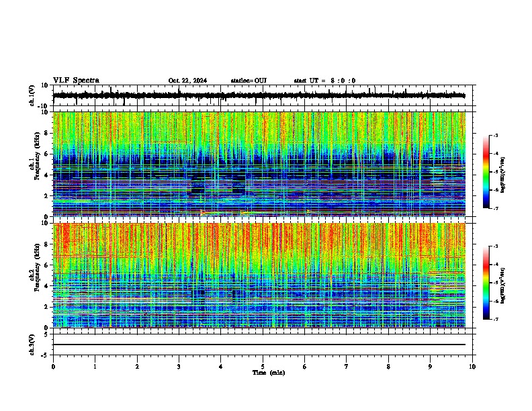532x411 pixels.
Task: Click the "-7" tick on ch.2 colorbar
Action: click(x=496, y=320)
